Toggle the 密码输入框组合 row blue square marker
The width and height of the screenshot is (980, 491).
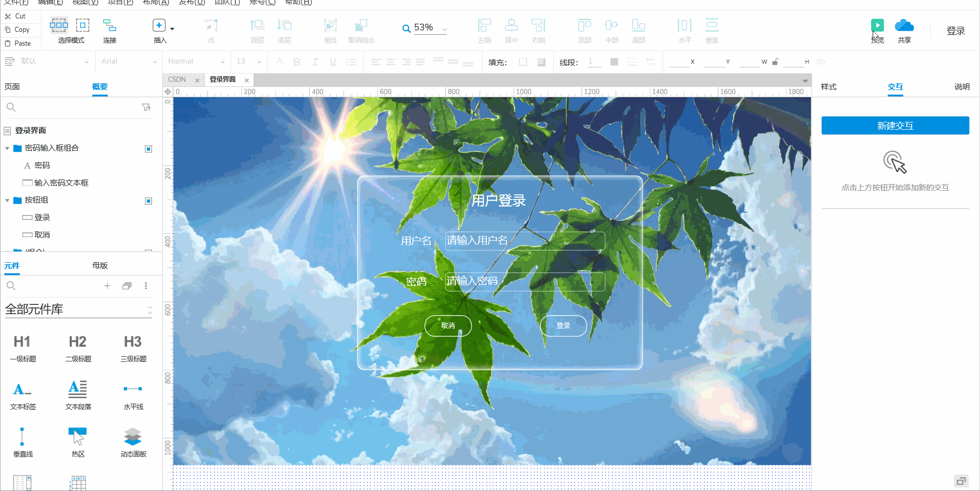[x=148, y=149]
